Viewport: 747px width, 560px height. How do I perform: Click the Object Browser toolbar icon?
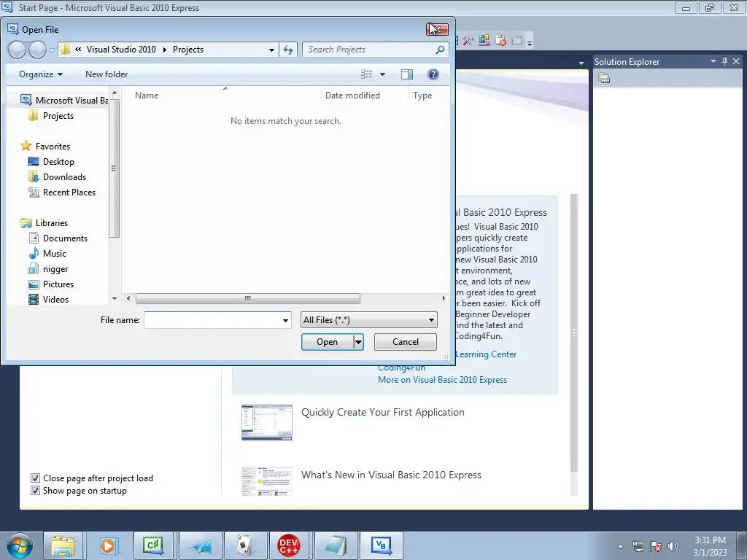point(484,41)
